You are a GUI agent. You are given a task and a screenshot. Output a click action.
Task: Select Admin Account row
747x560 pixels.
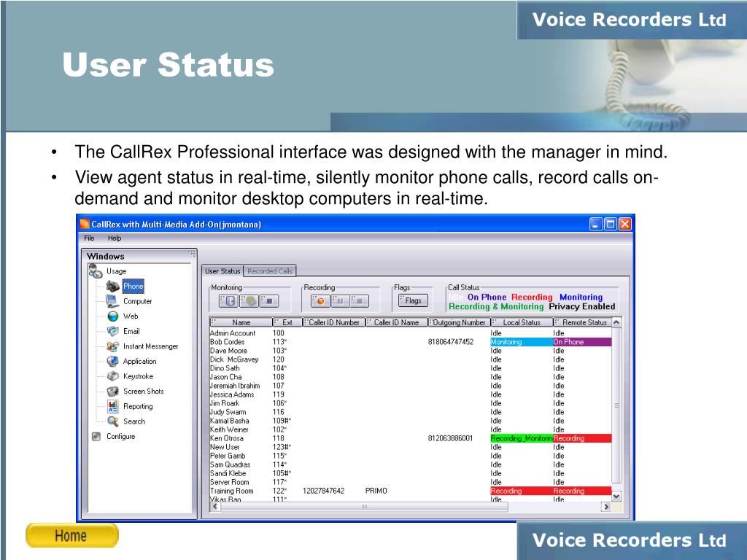click(411, 332)
